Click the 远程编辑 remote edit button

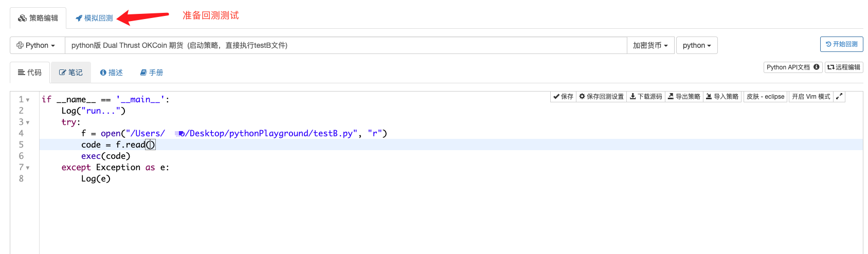[x=844, y=67]
